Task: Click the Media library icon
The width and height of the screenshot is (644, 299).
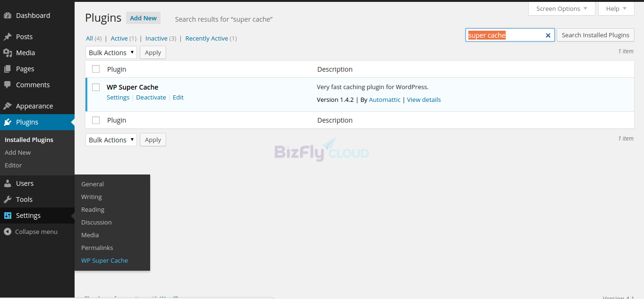Action: [8, 53]
